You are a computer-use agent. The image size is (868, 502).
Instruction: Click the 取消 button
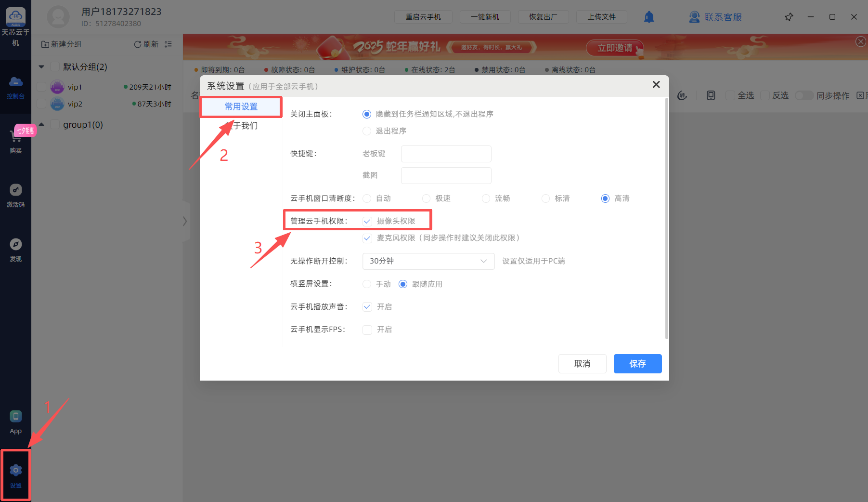click(x=582, y=364)
